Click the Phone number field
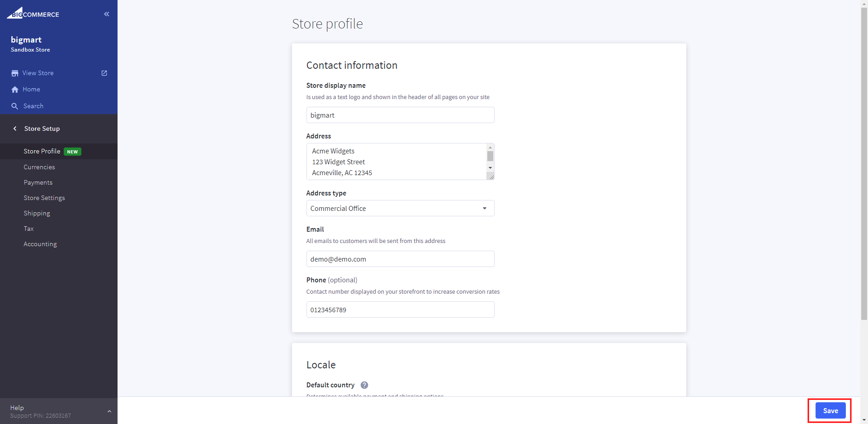 pos(400,310)
